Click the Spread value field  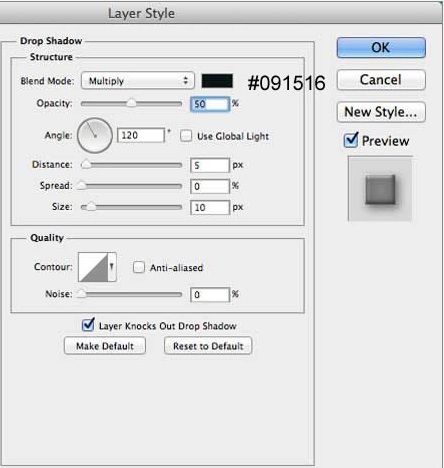(x=210, y=186)
